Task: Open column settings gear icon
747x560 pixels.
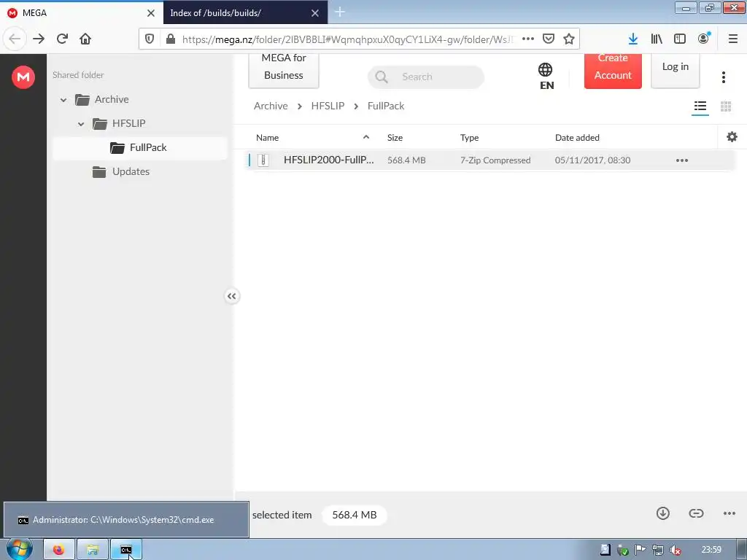Action: point(732,137)
